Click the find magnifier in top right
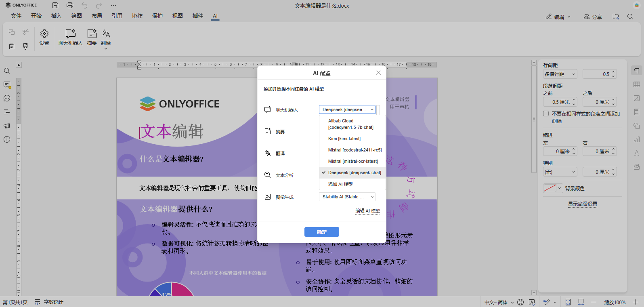 [x=630, y=17]
